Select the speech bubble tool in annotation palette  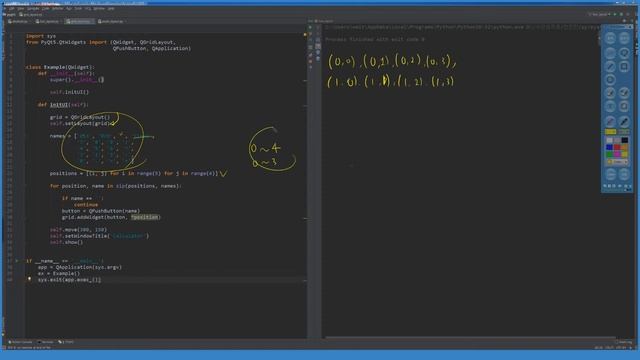(x=624, y=53)
